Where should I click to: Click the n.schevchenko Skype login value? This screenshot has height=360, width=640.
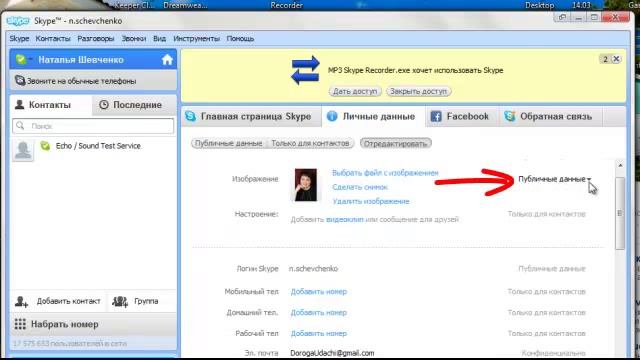click(313, 269)
